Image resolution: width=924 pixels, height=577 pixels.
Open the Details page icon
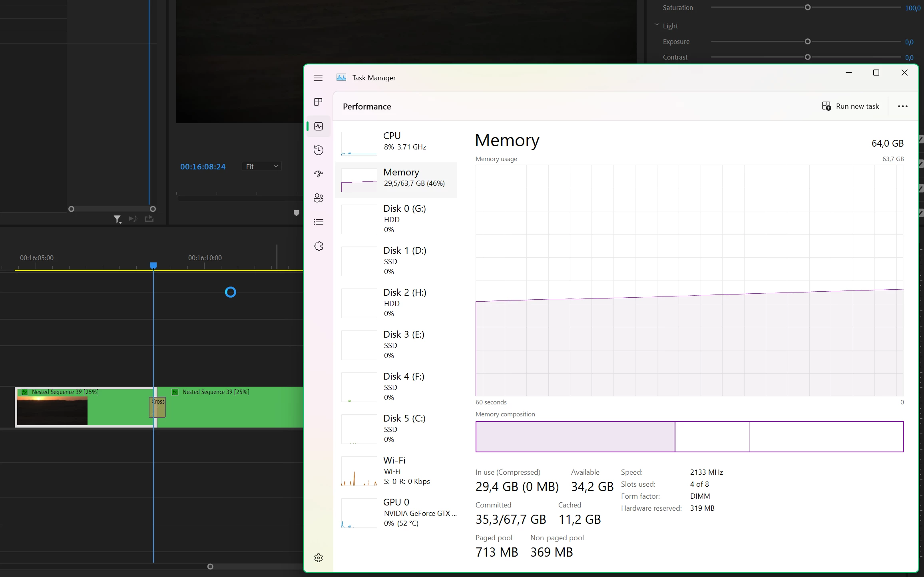point(318,222)
